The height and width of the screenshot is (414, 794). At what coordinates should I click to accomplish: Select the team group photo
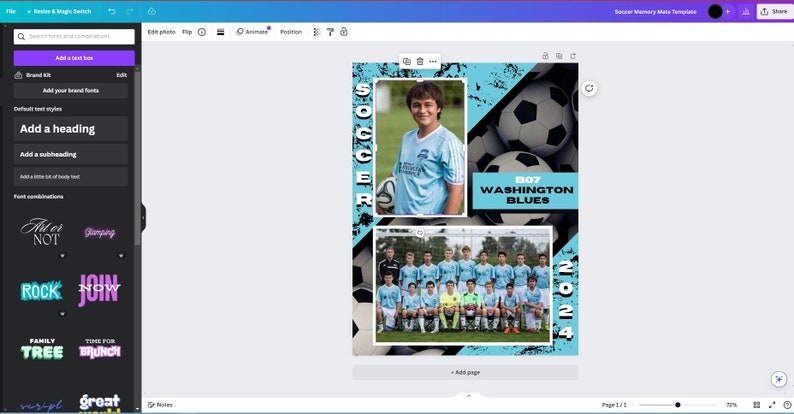(463, 286)
